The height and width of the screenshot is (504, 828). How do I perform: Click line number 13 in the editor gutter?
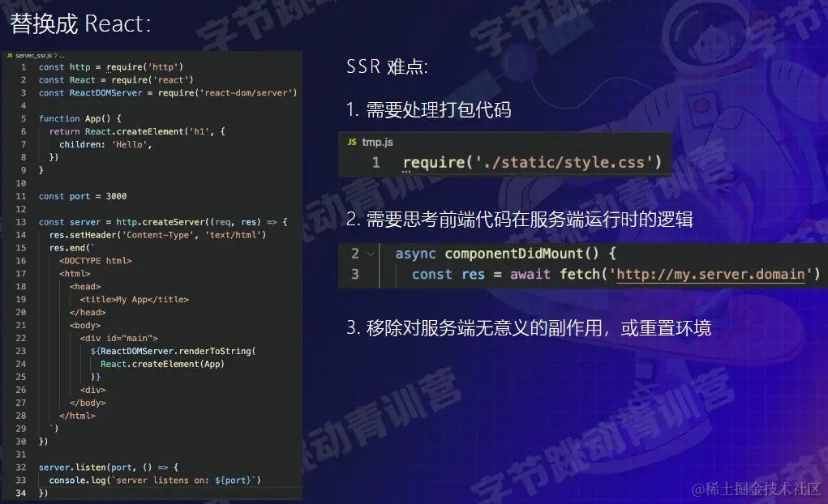click(x=20, y=222)
